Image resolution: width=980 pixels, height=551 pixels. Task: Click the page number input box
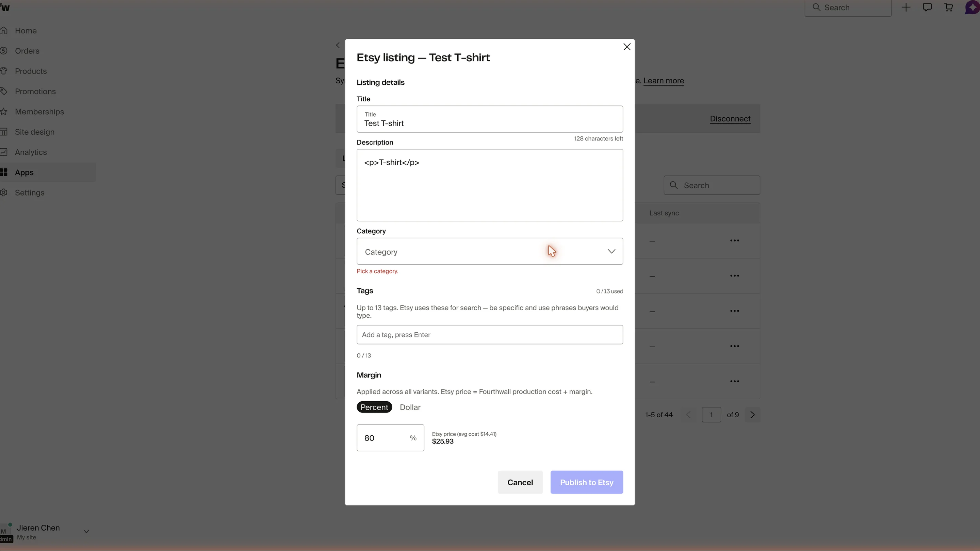point(711,415)
